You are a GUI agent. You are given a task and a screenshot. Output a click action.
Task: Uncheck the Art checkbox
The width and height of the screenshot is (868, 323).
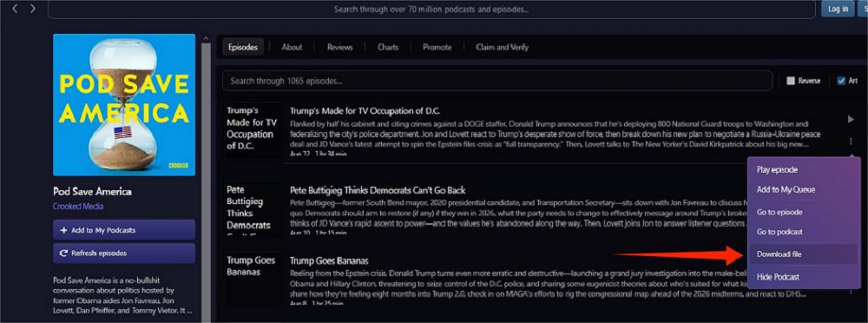pyautogui.click(x=841, y=81)
